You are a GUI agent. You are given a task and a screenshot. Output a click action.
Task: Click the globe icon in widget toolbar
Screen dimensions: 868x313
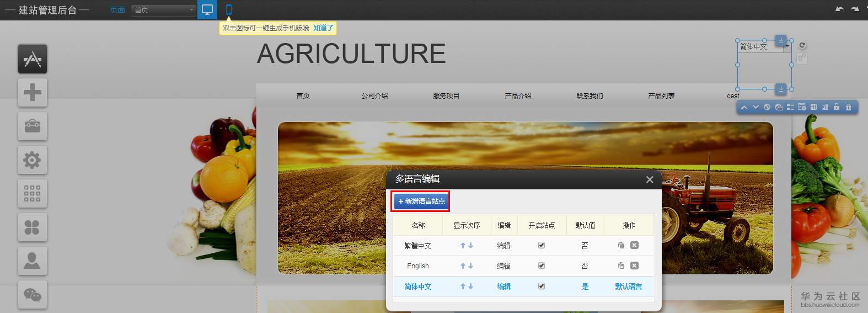tap(767, 107)
